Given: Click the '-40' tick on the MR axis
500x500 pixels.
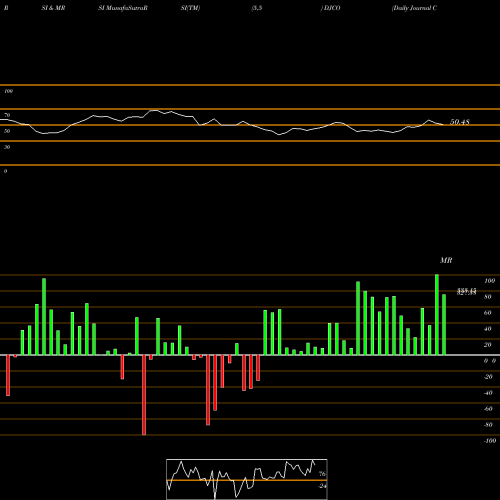Looking at the screenshot, I should coord(488,393).
